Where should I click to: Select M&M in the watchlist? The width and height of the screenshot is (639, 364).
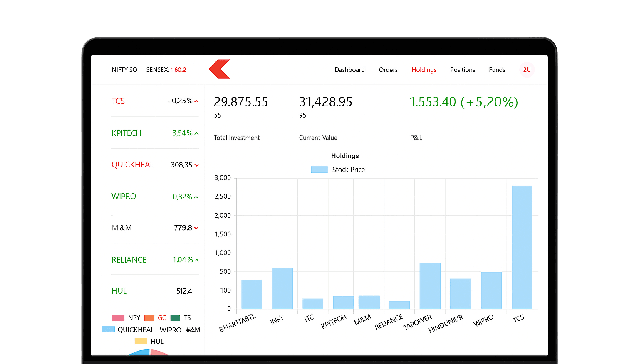[x=121, y=228]
